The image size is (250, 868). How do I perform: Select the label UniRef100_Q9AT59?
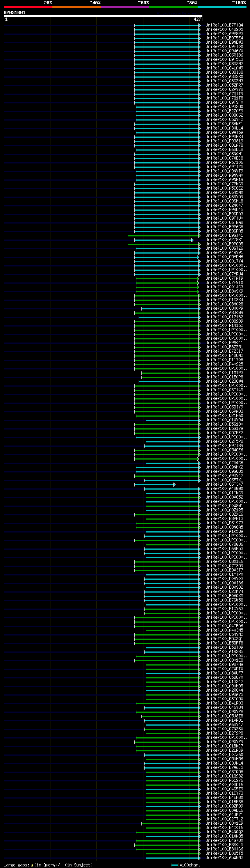(224, 132)
